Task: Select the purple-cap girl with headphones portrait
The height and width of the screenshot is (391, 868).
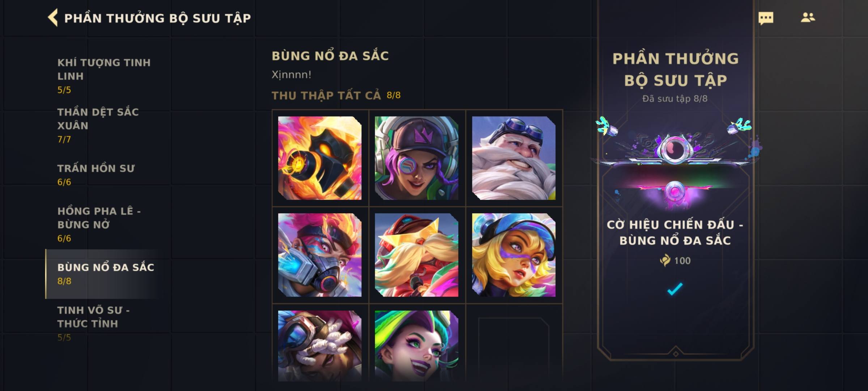Action: [x=417, y=158]
